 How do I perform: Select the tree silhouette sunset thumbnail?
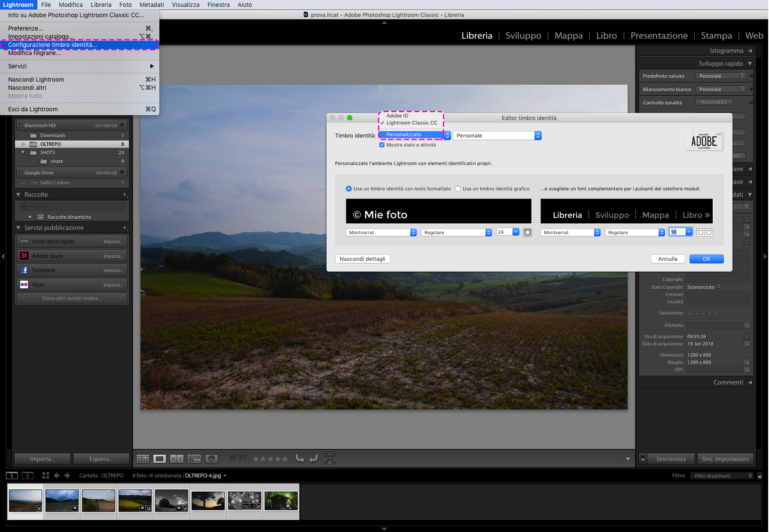[208, 501]
